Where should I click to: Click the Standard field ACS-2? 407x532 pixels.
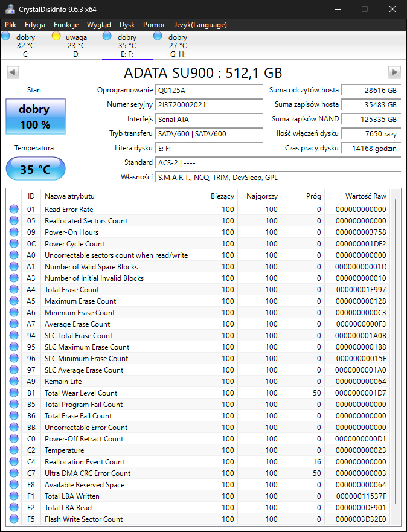[278, 163]
